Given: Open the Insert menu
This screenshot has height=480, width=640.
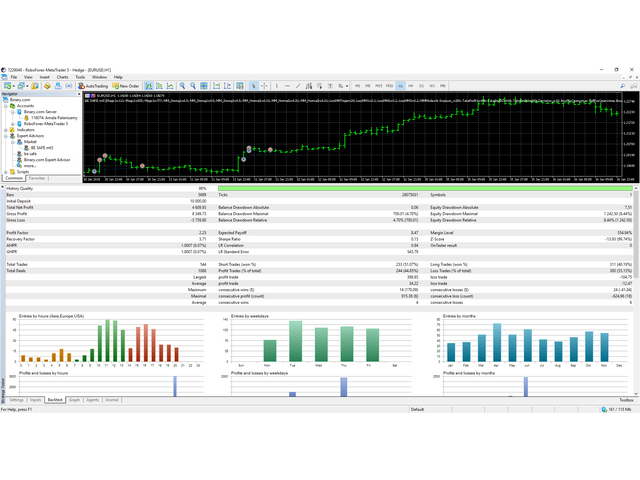Looking at the screenshot, I should pyautogui.click(x=43, y=76).
